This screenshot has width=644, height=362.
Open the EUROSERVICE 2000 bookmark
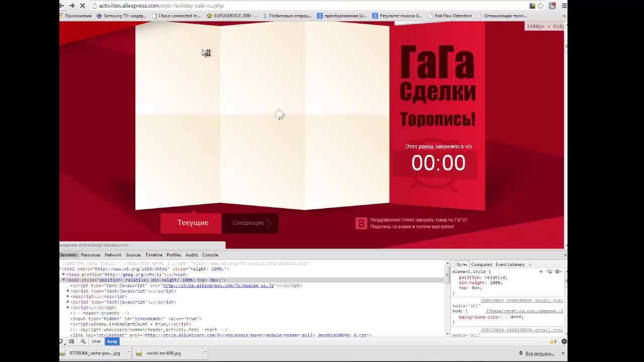point(232,16)
